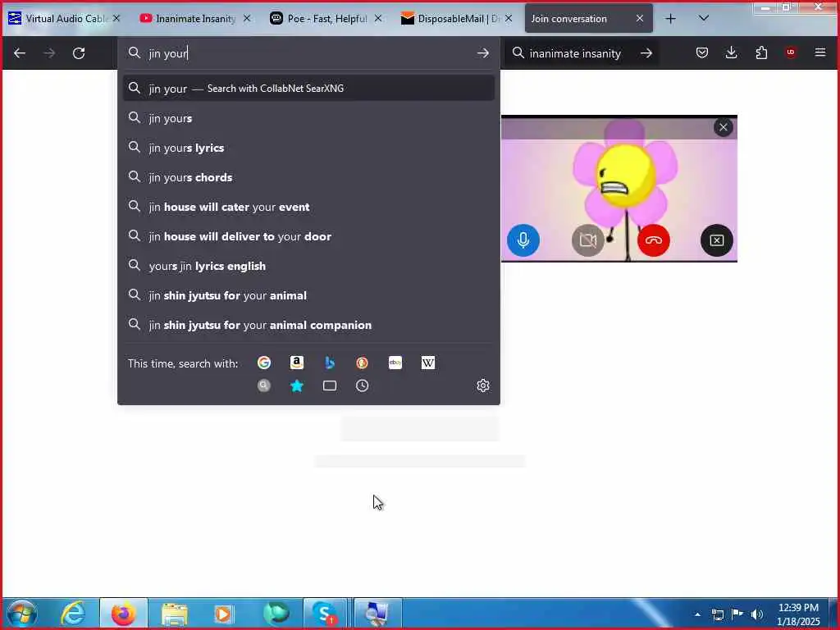Pick the 'jin yours chords' suggestion

[x=308, y=177]
